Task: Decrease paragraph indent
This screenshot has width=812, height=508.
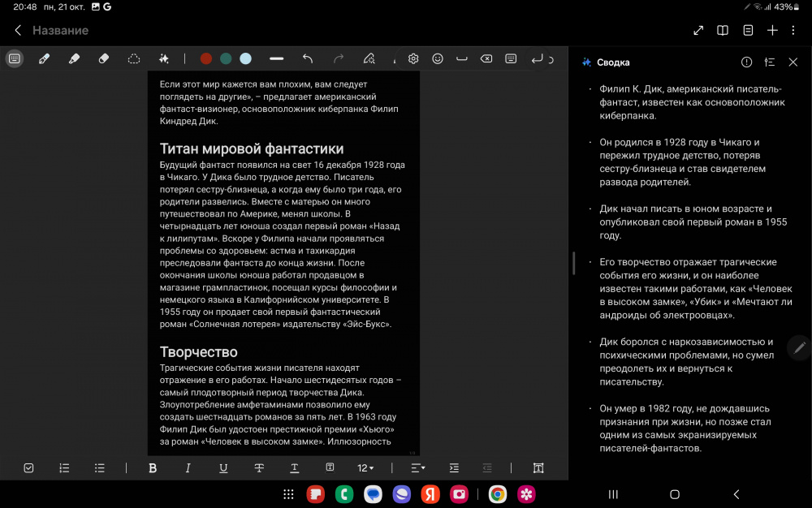Action: coord(486,468)
